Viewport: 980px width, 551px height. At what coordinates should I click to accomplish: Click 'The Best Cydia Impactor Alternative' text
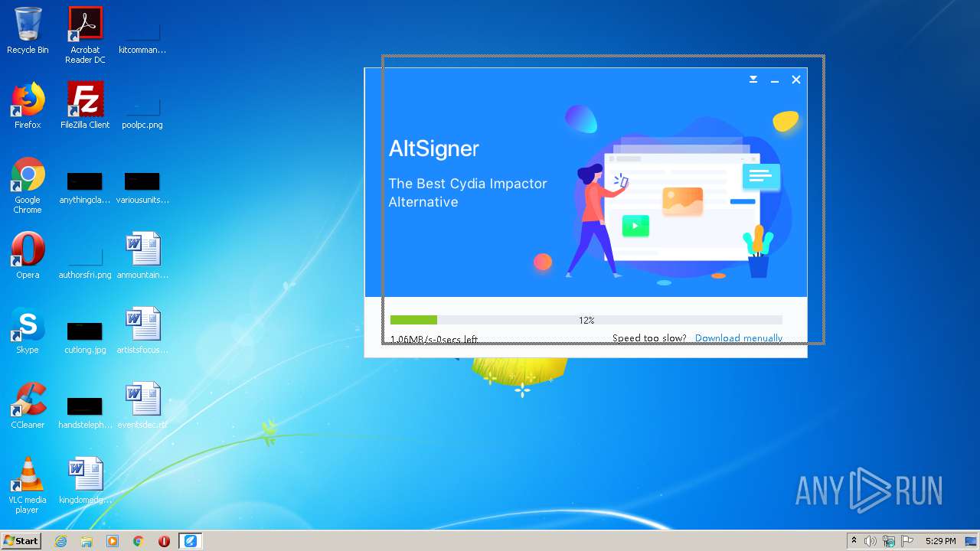(468, 193)
